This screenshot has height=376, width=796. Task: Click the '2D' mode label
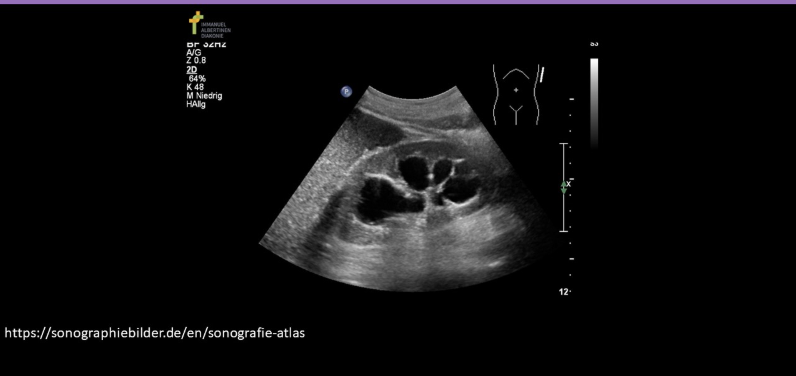click(x=191, y=70)
